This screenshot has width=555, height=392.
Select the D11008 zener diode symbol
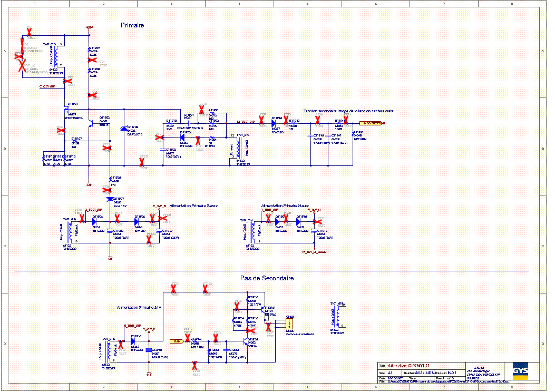pyautogui.click(x=124, y=129)
